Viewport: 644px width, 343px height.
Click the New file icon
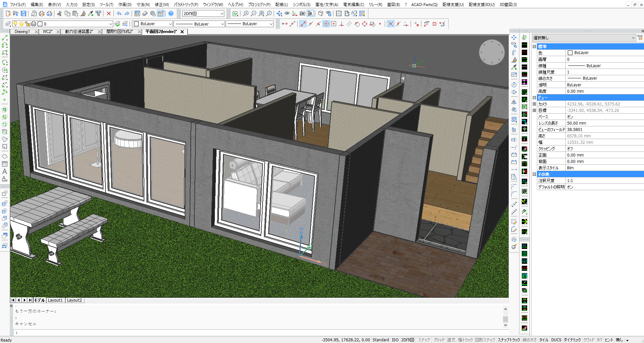[x=8, y=13]
